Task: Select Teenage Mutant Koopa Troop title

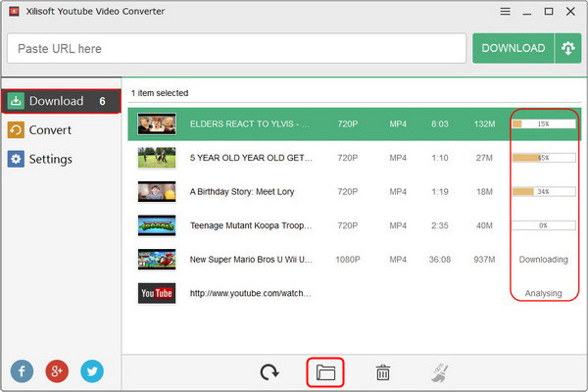Action: click(x=251, y=225)
